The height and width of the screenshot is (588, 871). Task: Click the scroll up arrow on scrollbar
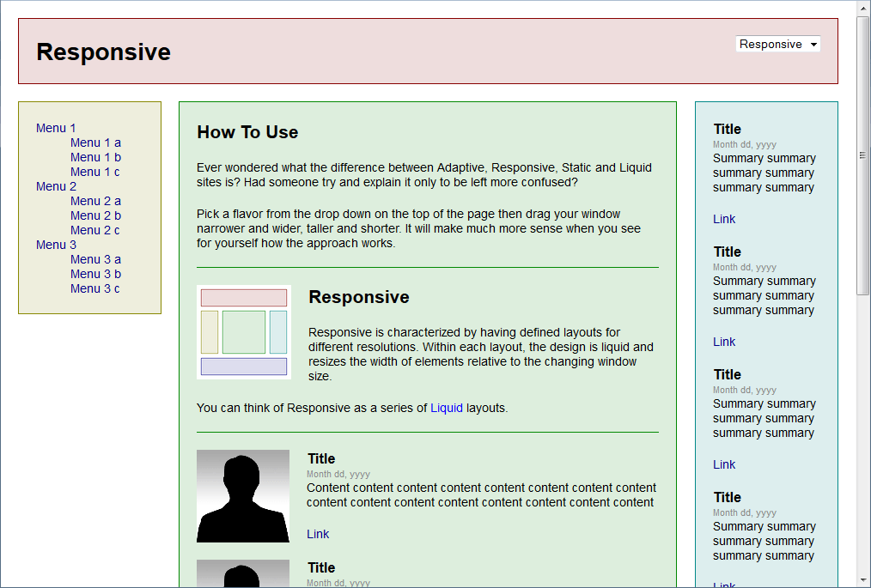coord(862,7)
